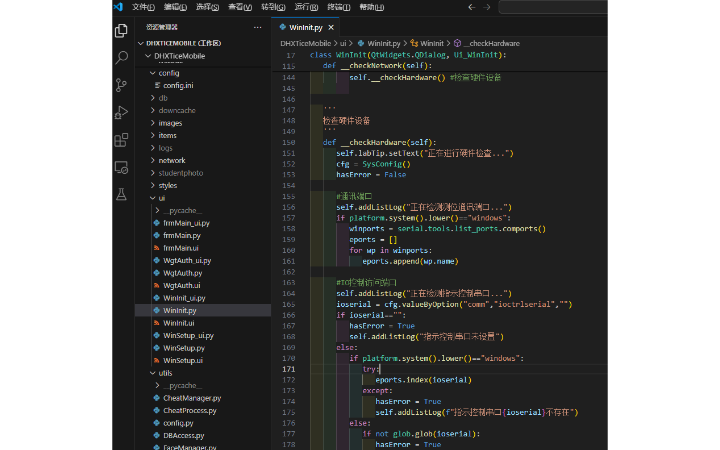This screenshot has height=450, width=720.
Task: Open WgtAuth.ui file
Action: pyautogui.click(x=203, y=285)
